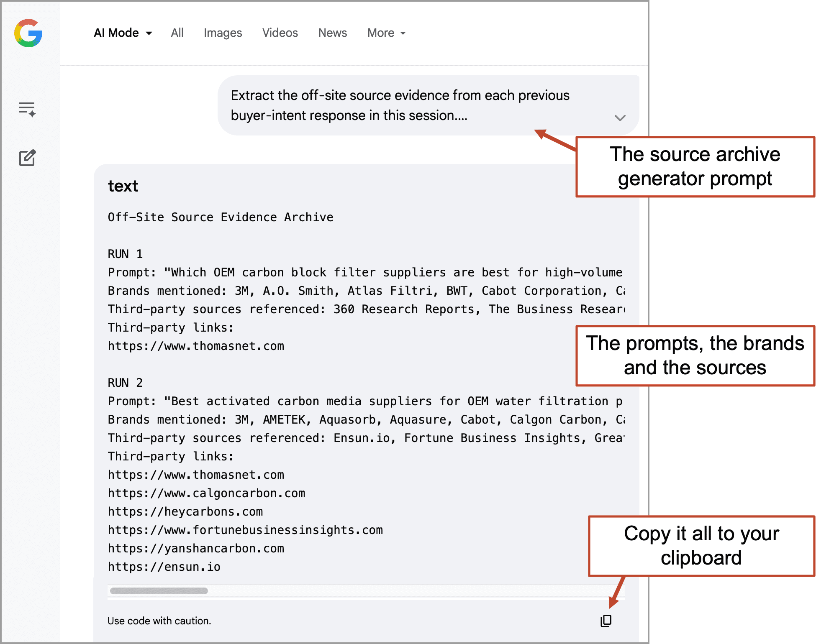Click the fortunebusinessinsights.com URL
This screenshot has width=816, height=644.
[x=245, y=530]
